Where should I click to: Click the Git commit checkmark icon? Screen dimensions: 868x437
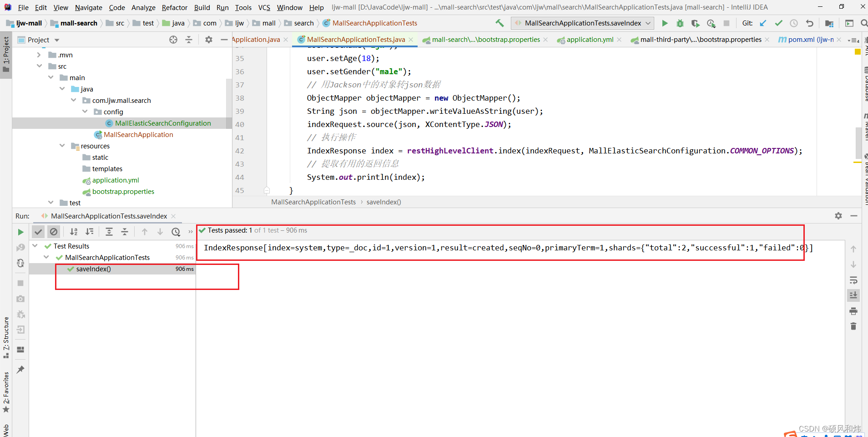coord(778,23)
